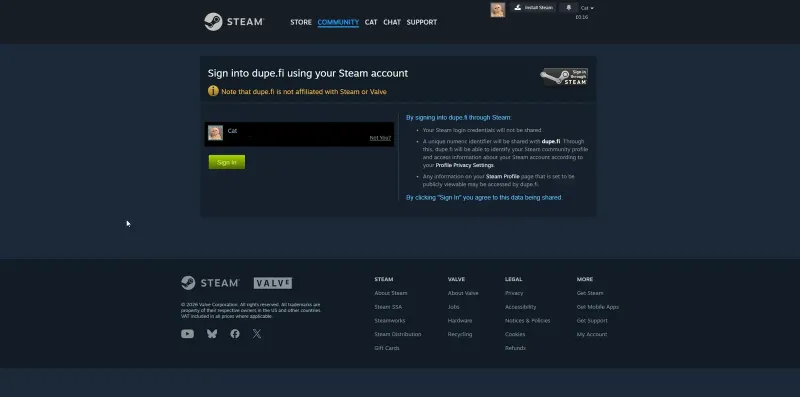Open the COMMUNITY menu
Image resolution: width=800 pixels, height=397 pixels.
point(338,22)
